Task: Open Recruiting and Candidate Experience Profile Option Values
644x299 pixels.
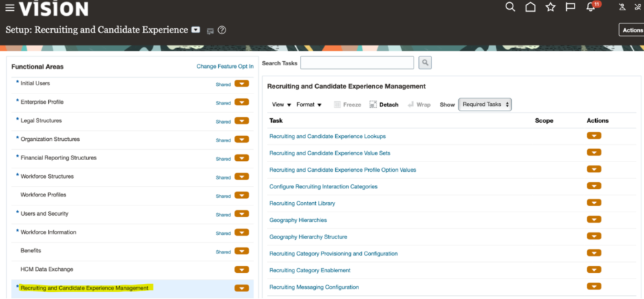Action: 343,170
